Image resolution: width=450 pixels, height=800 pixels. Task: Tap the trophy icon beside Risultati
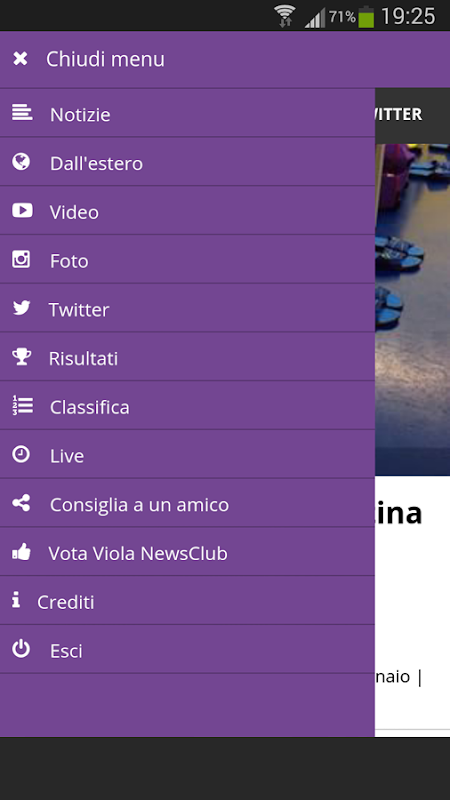point(21,357)
